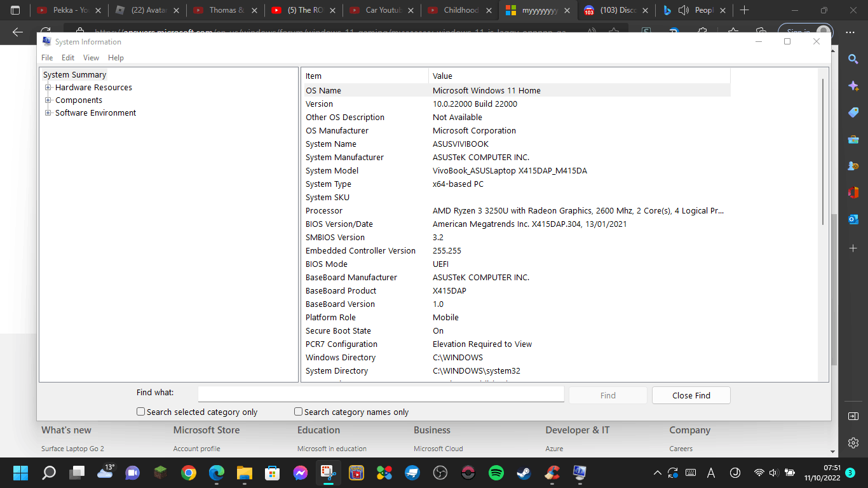Switch to the Car Youtube tab

[383, 10]
